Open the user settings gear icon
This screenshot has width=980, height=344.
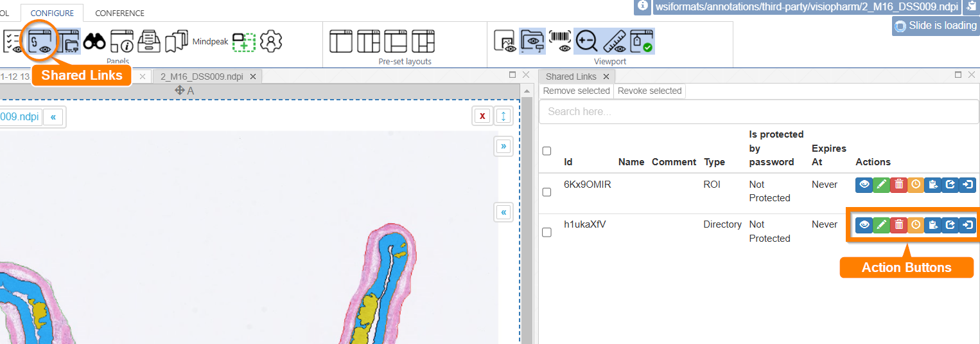[x=271, y=41]
